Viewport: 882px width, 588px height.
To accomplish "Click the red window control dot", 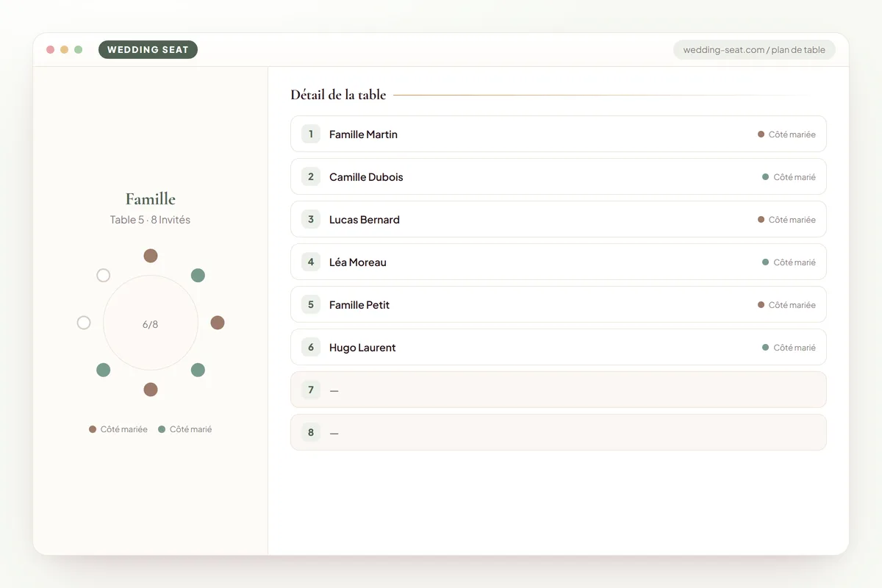I will [51, 50].
